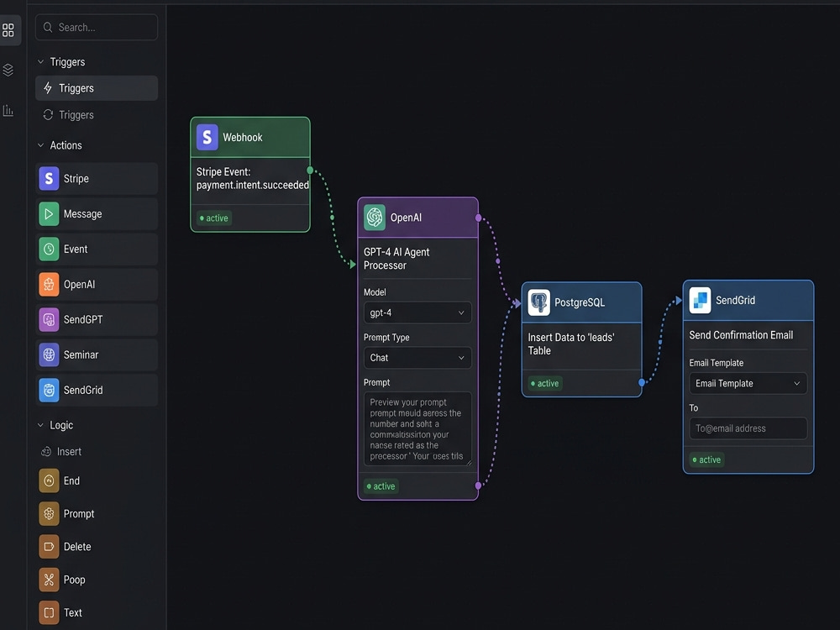This screenshot has height=630, width=840.
Task: Click the Insert logic small icon
Action: pyautogui.click(x=46, y=452)
